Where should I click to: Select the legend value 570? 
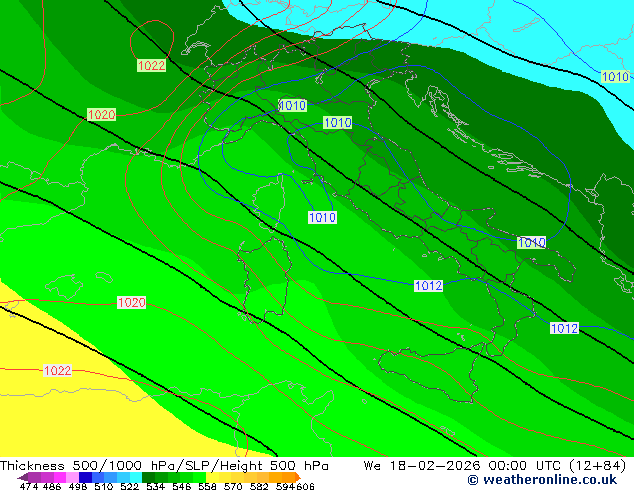coord(233,486)
